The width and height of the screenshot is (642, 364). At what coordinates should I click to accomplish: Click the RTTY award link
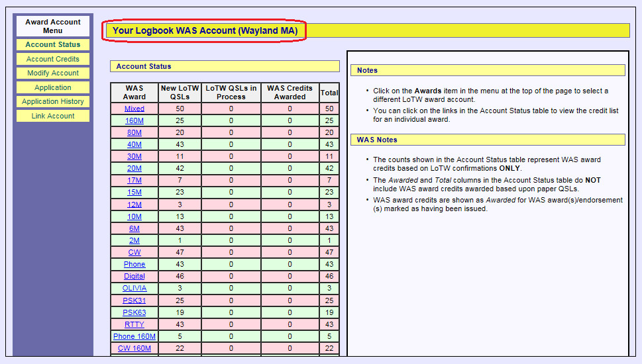click(x=134, y=324)
